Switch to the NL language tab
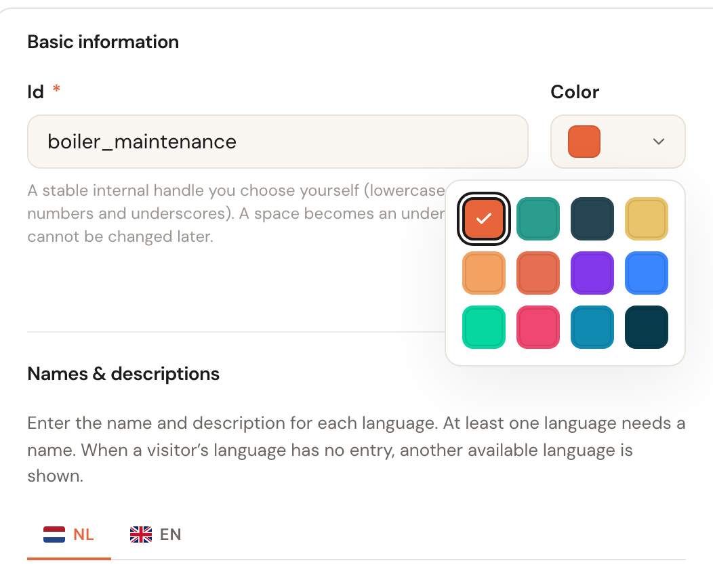The width and height of the screenshot is (713, 588). tap(69, 534)
